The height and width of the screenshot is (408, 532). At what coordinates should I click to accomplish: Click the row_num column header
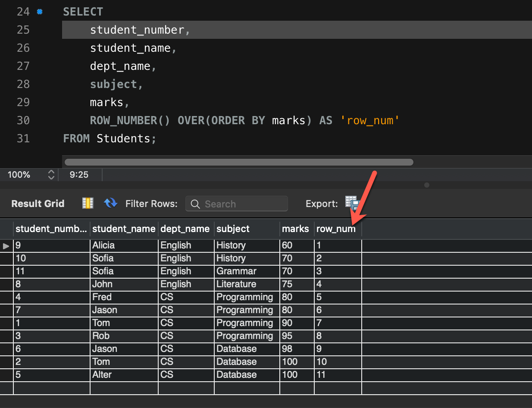point(336,229)
